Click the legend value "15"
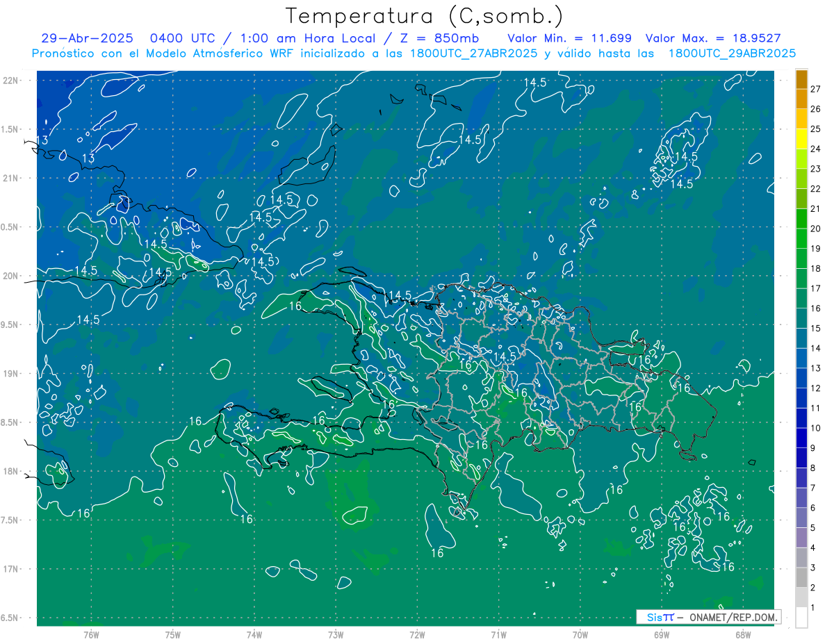The image size is (834, 644). (816, 328)
